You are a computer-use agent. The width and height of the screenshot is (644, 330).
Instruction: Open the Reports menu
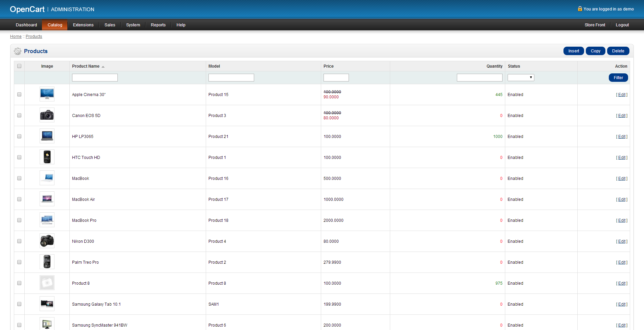click(158, 25)
